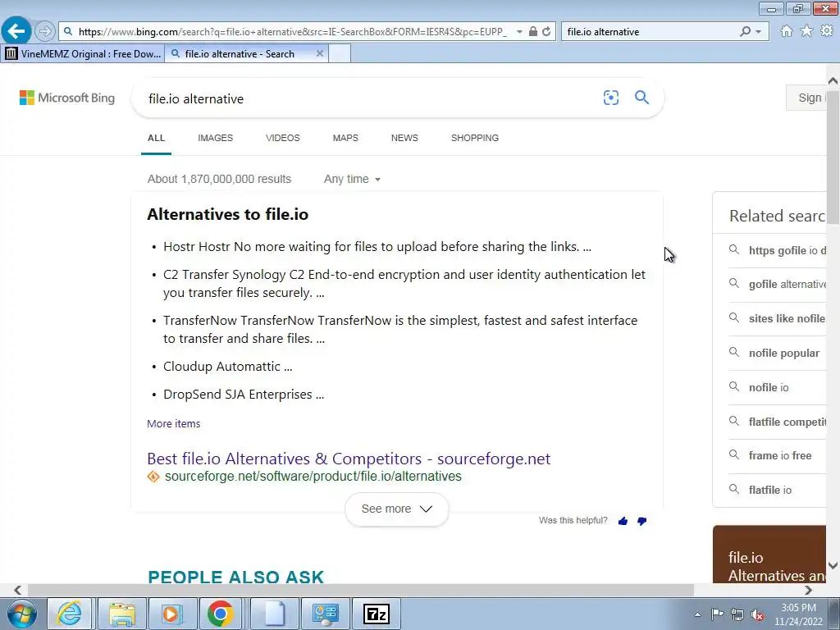Click the page scroll up arrow
The image size is (840, 630).
coord(833,81)
